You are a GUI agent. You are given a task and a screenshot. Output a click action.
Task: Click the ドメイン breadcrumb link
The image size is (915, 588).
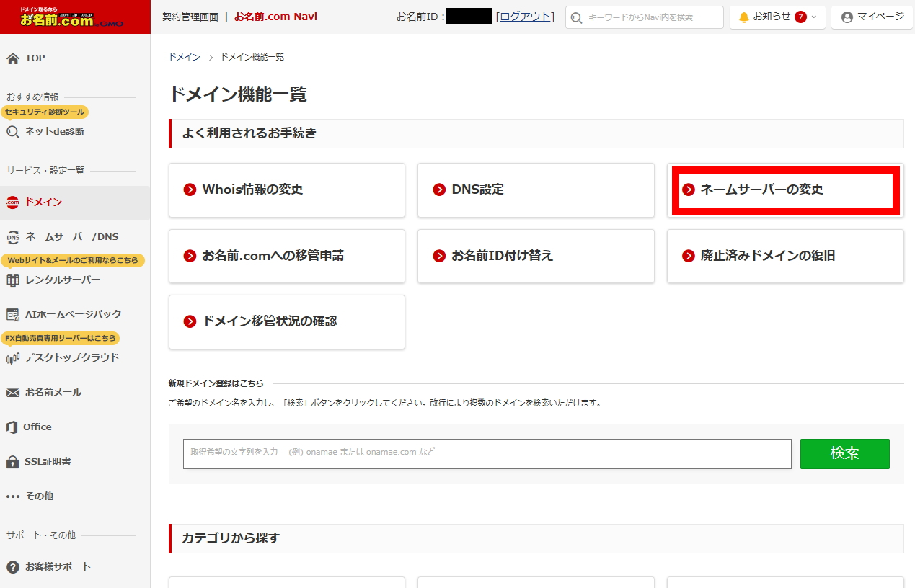pos(184,57)
